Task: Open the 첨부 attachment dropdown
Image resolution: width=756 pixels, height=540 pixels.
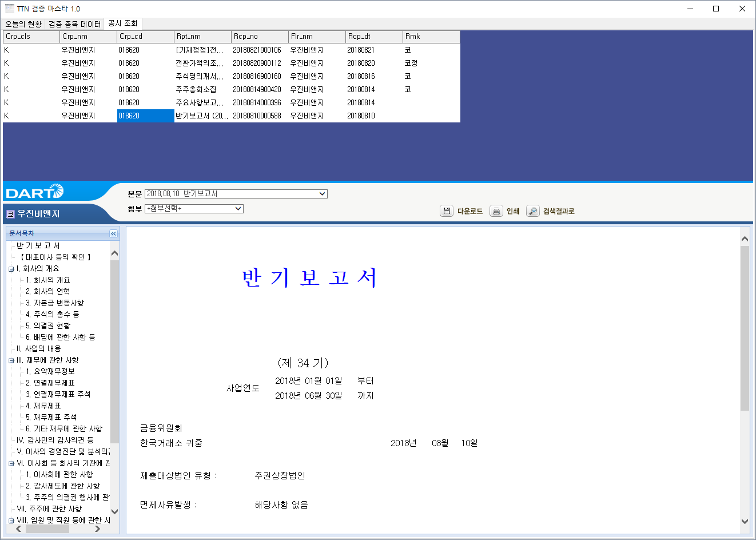Action: click(x=194, y=209)
